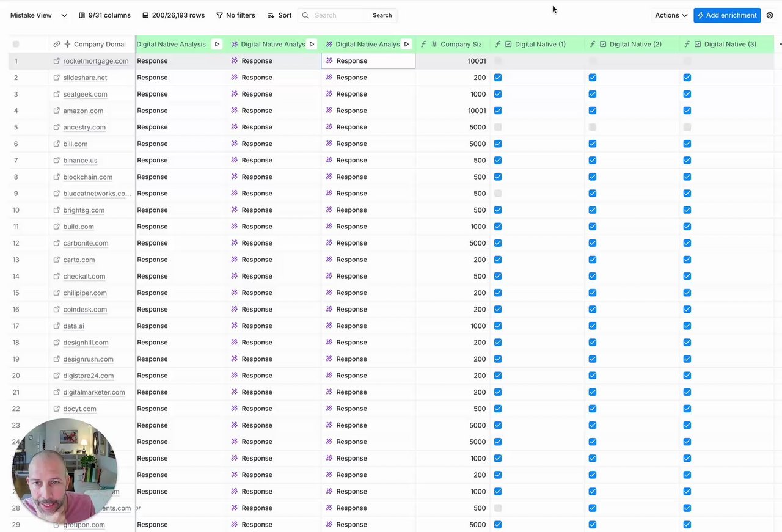Open the external link icon for amazon.com
Viewport: 782px width, 532px height.
coord(57,111)
